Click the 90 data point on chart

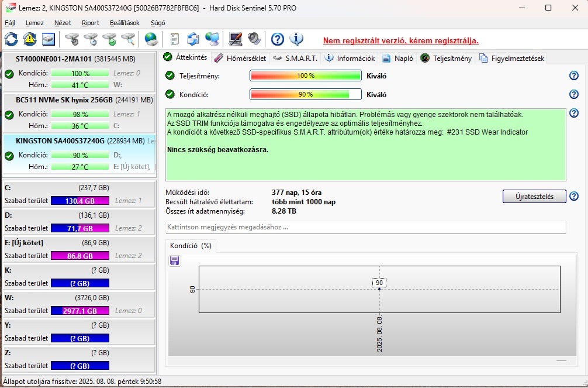point(379,289)
